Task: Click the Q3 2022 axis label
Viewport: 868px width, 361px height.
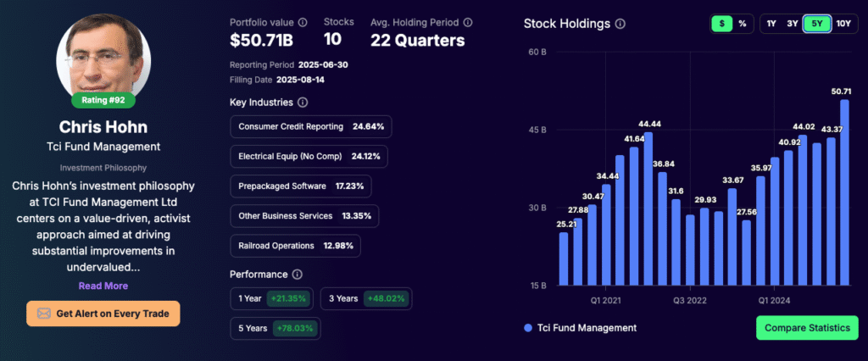Action: coord(690,301)
